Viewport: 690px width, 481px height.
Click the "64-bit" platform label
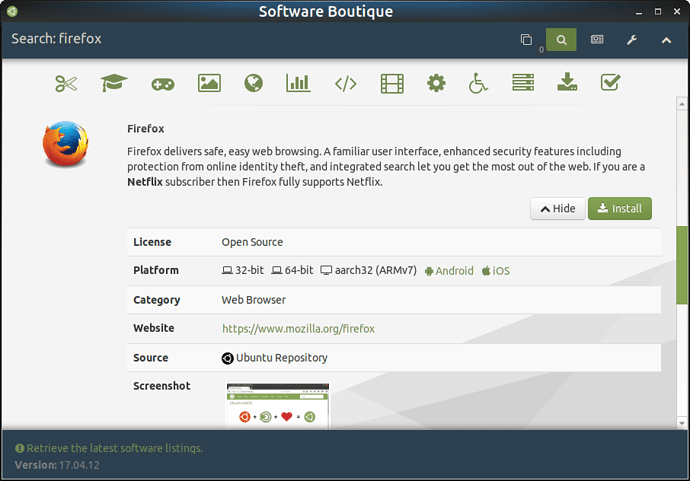(292, 270)
